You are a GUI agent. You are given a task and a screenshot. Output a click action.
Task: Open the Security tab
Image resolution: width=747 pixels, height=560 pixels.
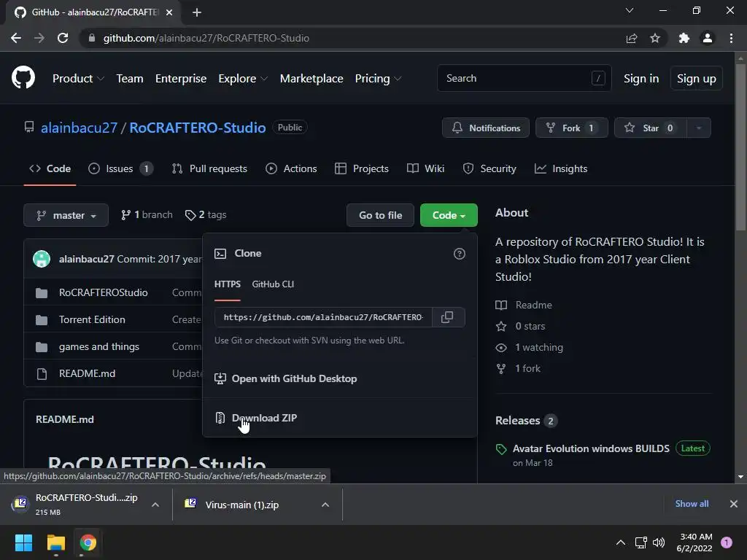click(x=489, y=168)
